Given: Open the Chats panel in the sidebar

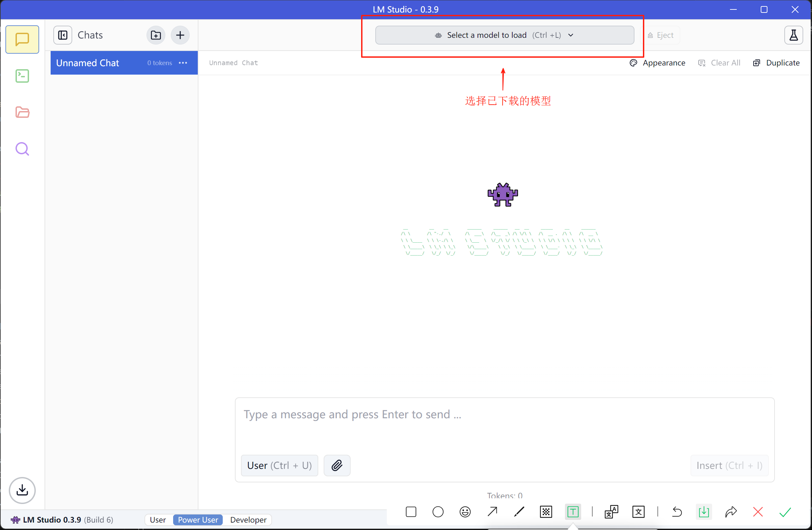Looking at the screenshot, I should (x=22, y=39).
